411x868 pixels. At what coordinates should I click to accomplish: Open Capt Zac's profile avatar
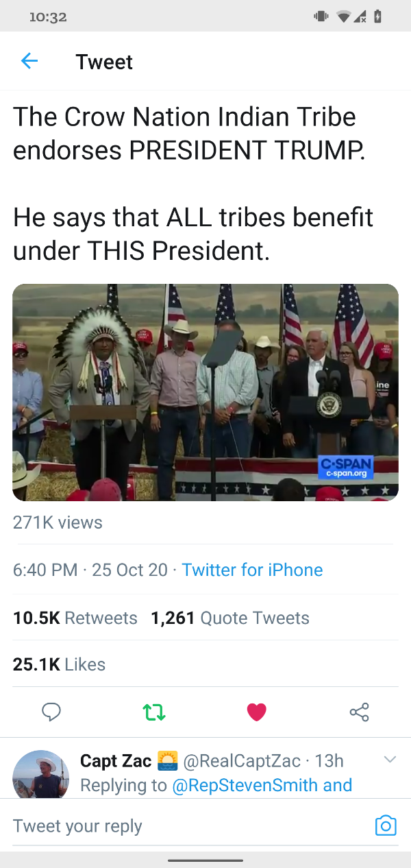(40, 775)
